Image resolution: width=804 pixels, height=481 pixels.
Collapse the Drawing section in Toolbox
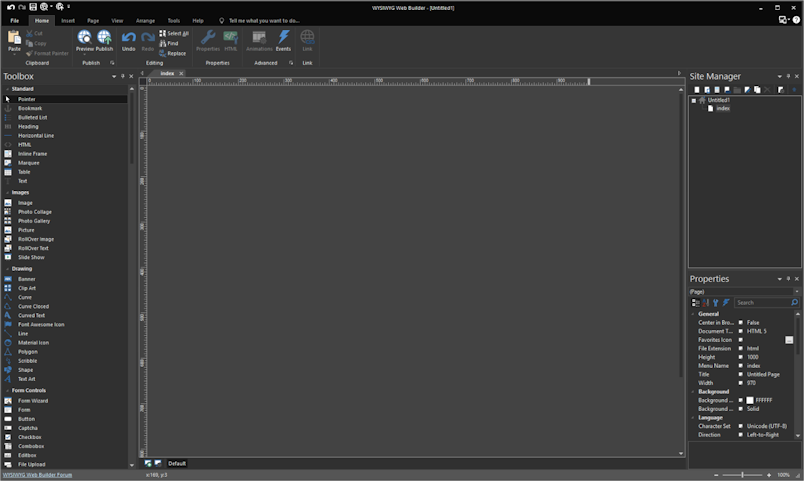[x=7, y=269]
